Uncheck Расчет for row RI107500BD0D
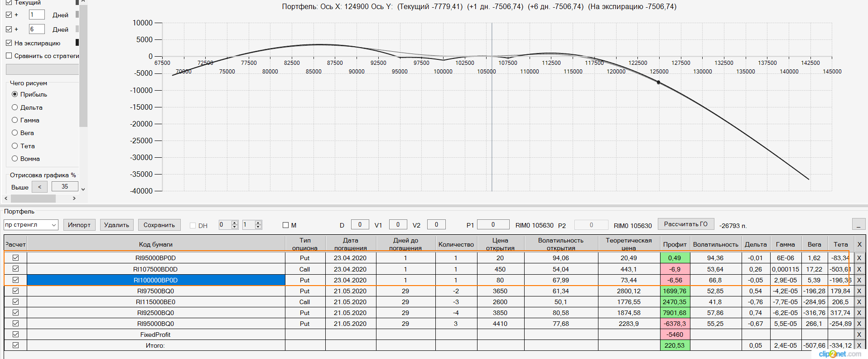Screen dimensions: 868x359 click(15, 269)
